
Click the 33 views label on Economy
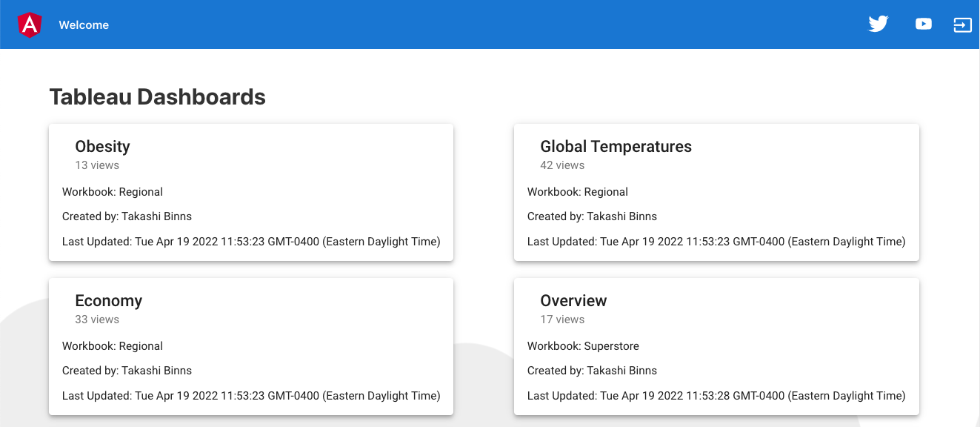[97, 320]
